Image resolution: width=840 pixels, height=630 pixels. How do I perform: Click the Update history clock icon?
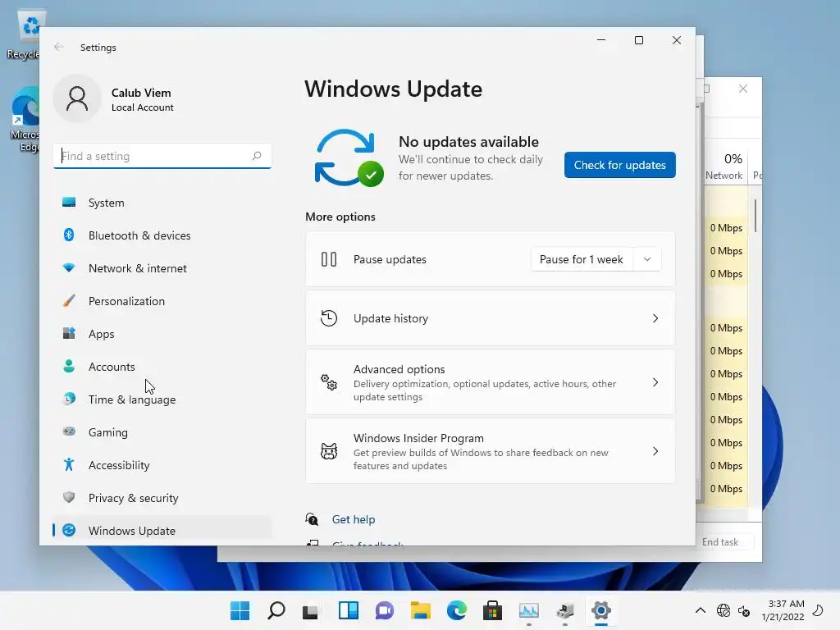(x=329, y=318)
